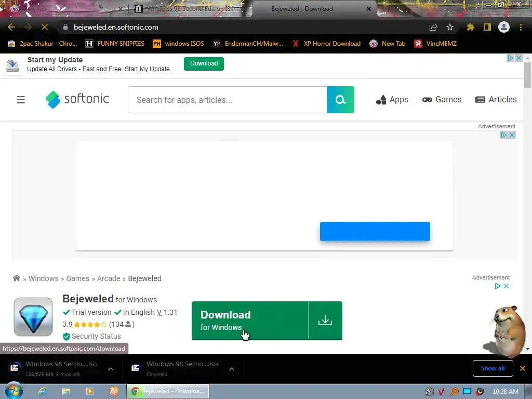Open the Games section
Viewport: 532px width, 399px height.
point(442,100)
